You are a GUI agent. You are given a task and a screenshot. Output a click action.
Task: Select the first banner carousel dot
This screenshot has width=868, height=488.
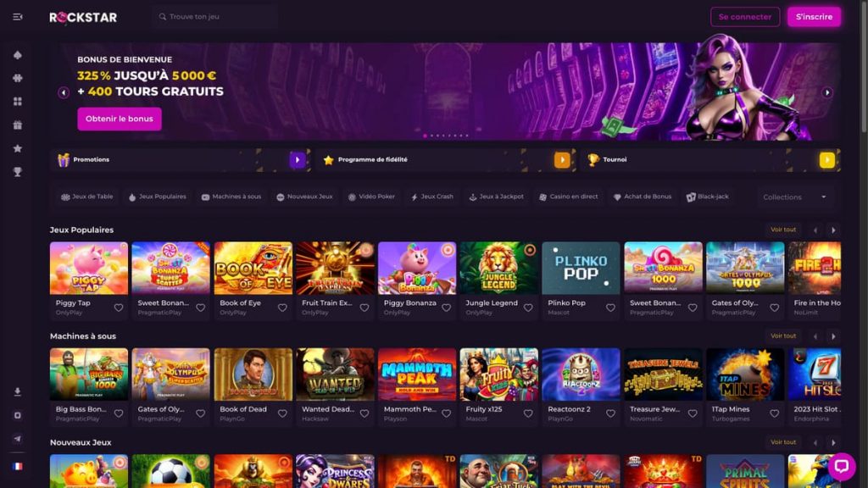(x=426, y=136)
